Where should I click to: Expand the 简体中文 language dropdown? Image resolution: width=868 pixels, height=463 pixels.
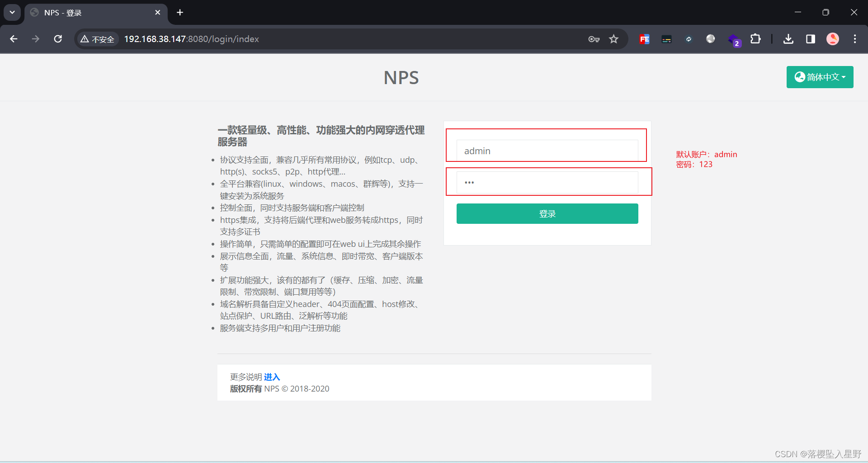point(820,77)
